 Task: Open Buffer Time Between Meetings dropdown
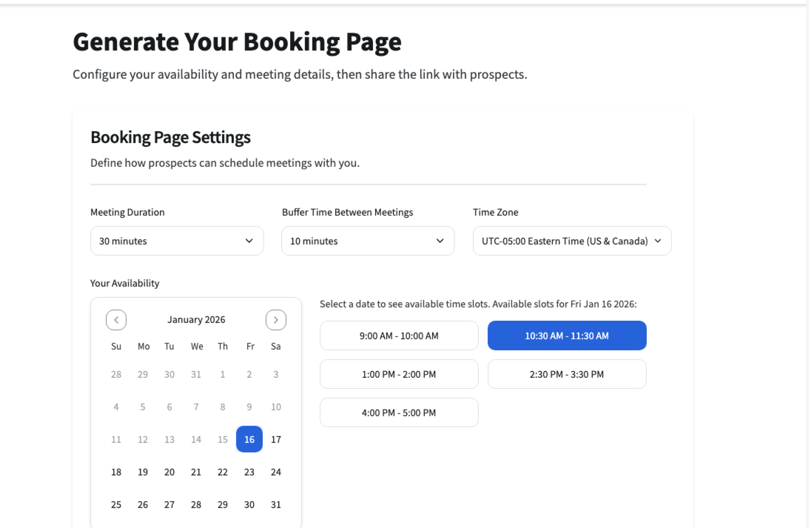[x=368, y=241]
